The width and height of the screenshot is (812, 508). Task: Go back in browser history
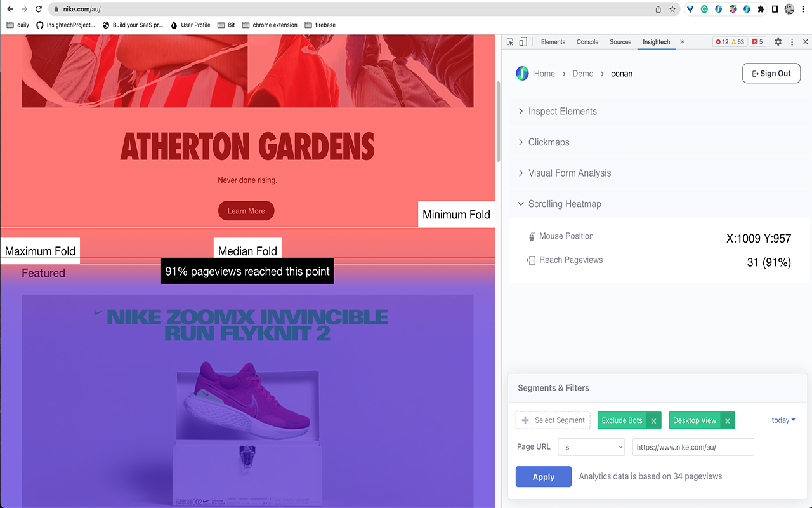point(10,10)
